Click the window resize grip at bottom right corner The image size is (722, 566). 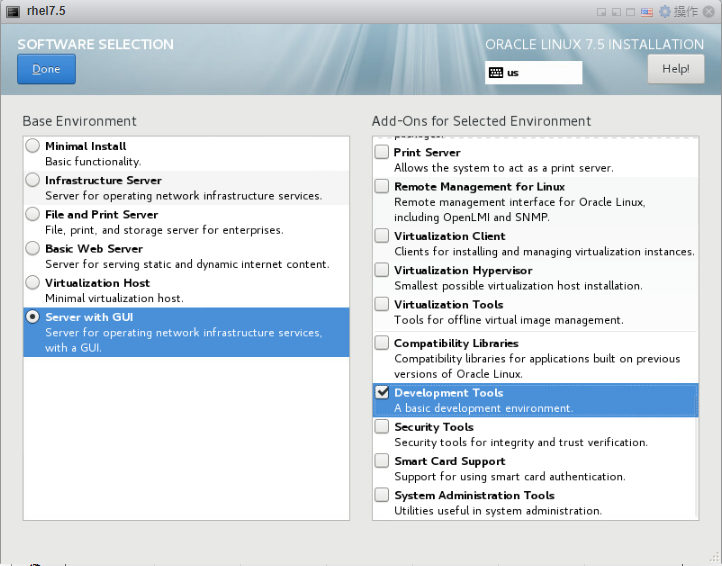coord(715,559)
